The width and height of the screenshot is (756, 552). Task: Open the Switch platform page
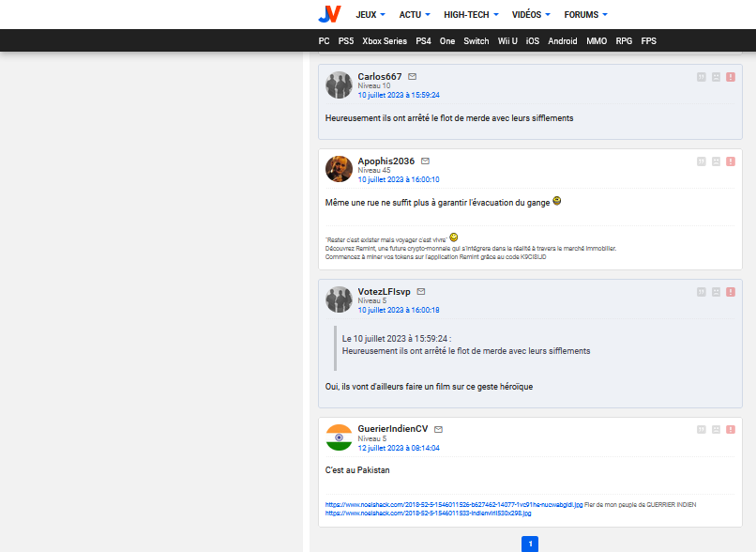tap(476, 41)
